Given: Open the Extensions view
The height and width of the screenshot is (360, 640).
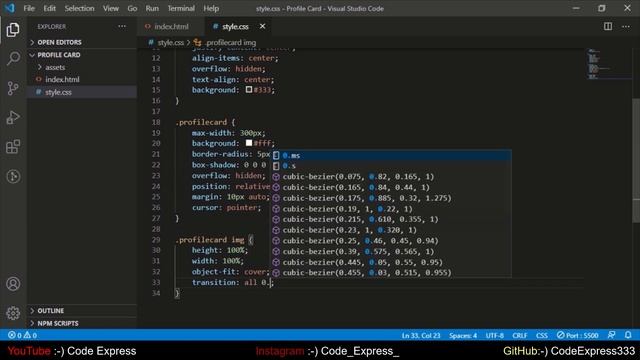Looking at the screenshot, I should [13, 147].
